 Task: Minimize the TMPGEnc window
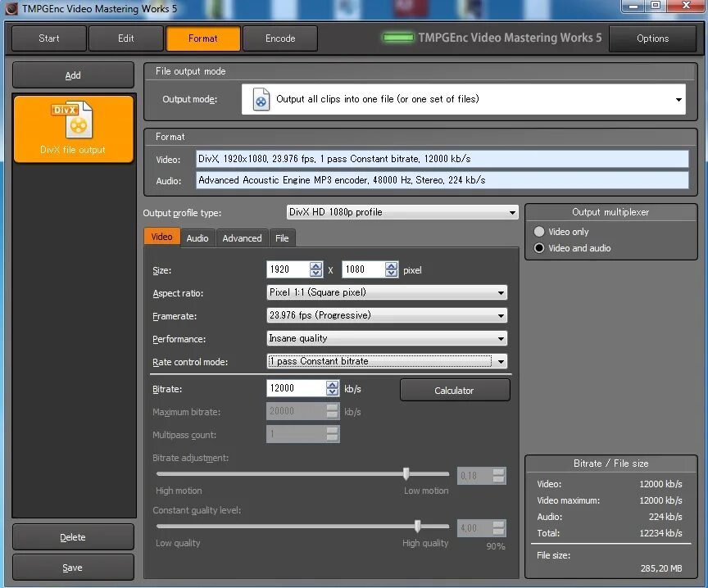point(633,6)
